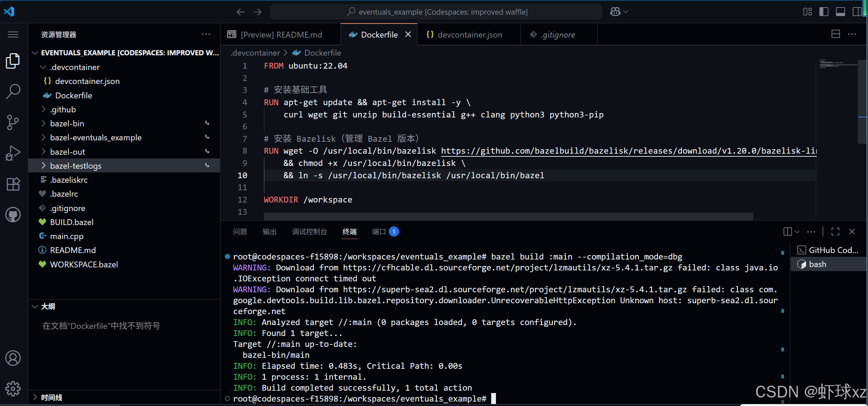Close the terminal panel

pyautogui.click(x=852, y=232)
